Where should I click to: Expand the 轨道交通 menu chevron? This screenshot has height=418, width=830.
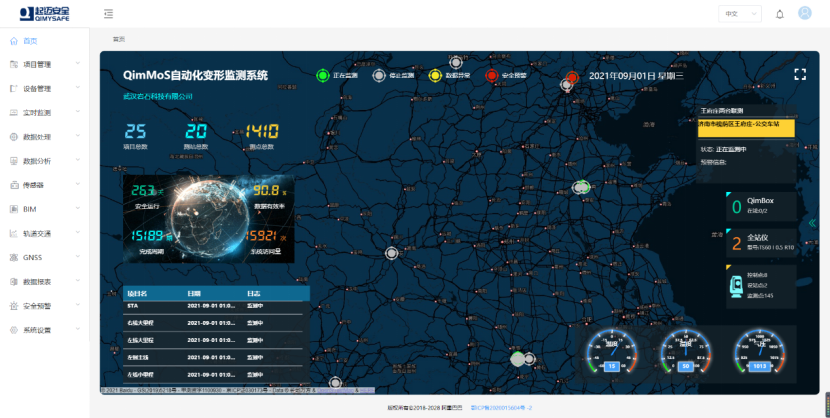pyautogui.click(x=78, y=233)
